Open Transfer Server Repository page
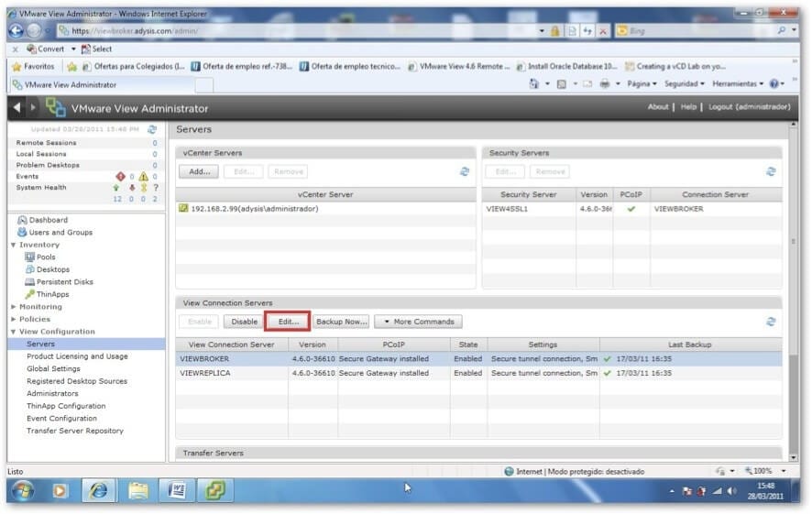The width and height of the screenshot is (812, 514). tap(75, 432)
